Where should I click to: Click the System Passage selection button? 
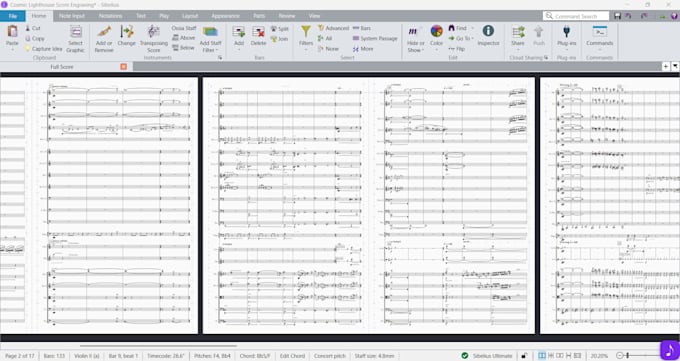pos(375,39)
